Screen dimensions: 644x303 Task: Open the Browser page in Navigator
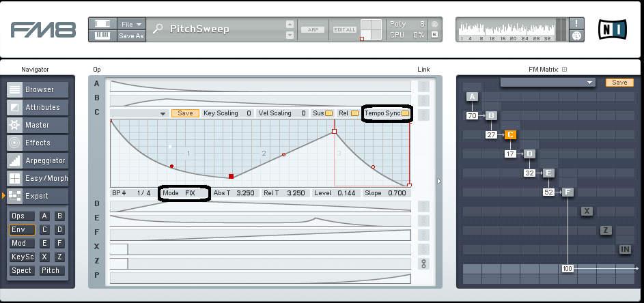[38, 89]
